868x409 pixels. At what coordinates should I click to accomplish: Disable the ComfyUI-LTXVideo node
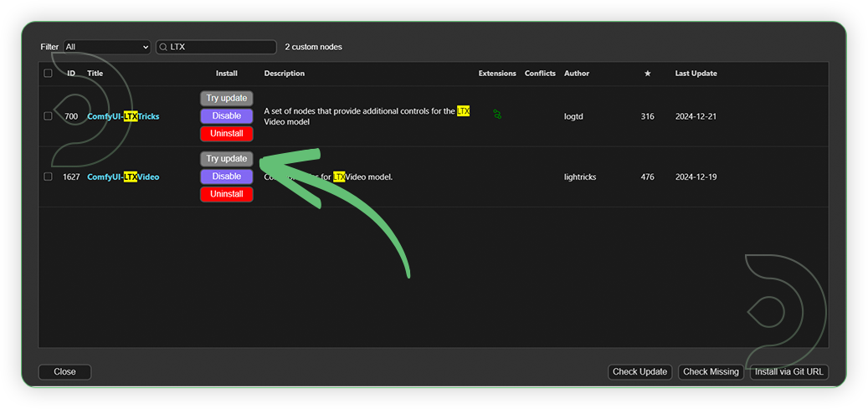[226, 176]
